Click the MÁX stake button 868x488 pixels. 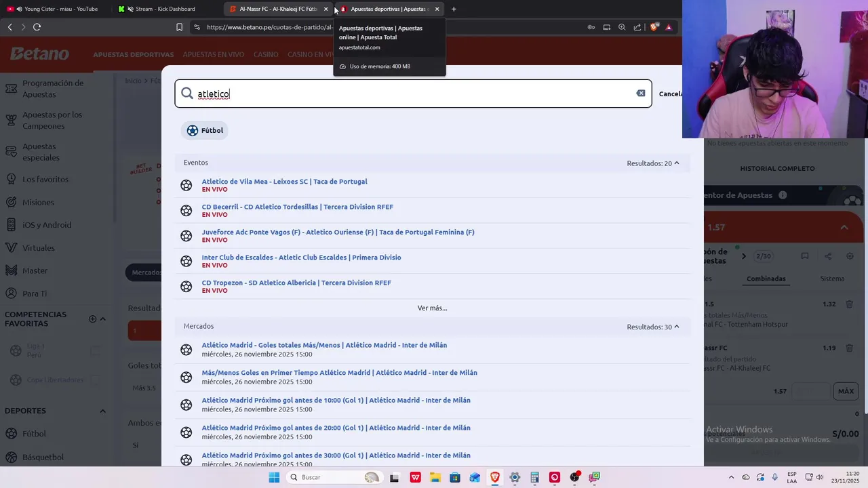tap(846, 391)
